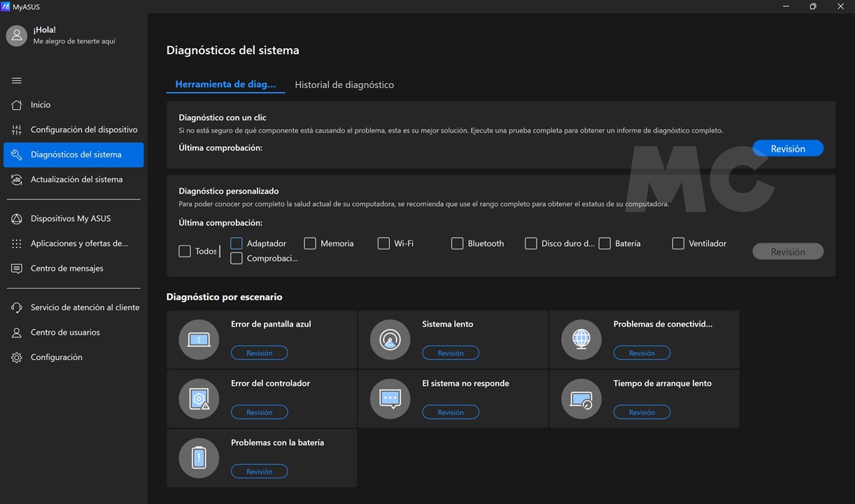Screen dimensions: 855x504
Task: Enable the Memoria checkbox
Action: click(310, 243)
